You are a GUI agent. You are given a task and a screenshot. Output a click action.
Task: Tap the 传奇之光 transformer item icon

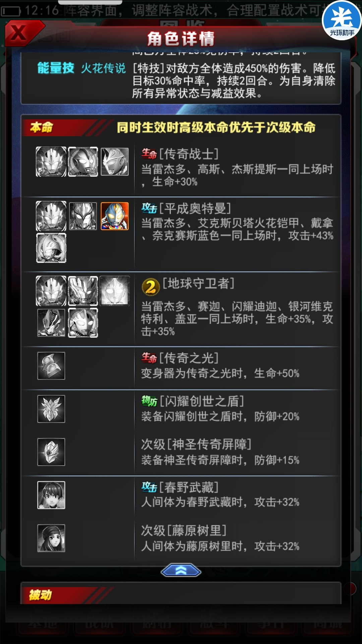coord(51,366)
